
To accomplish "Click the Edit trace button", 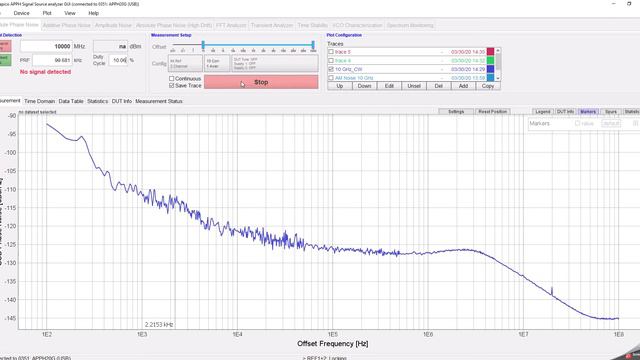I will 389,86.
